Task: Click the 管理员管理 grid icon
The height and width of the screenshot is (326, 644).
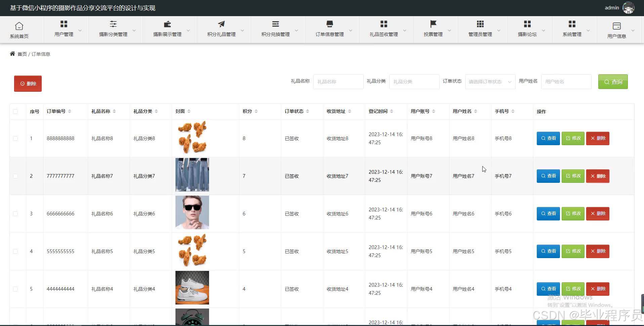Action: [x=480, y=24]
